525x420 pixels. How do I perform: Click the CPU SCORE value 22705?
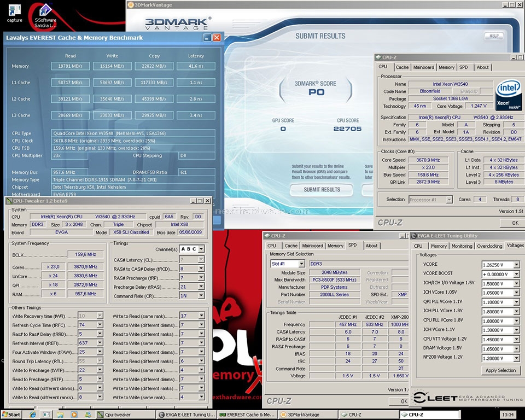coord(348,129)
